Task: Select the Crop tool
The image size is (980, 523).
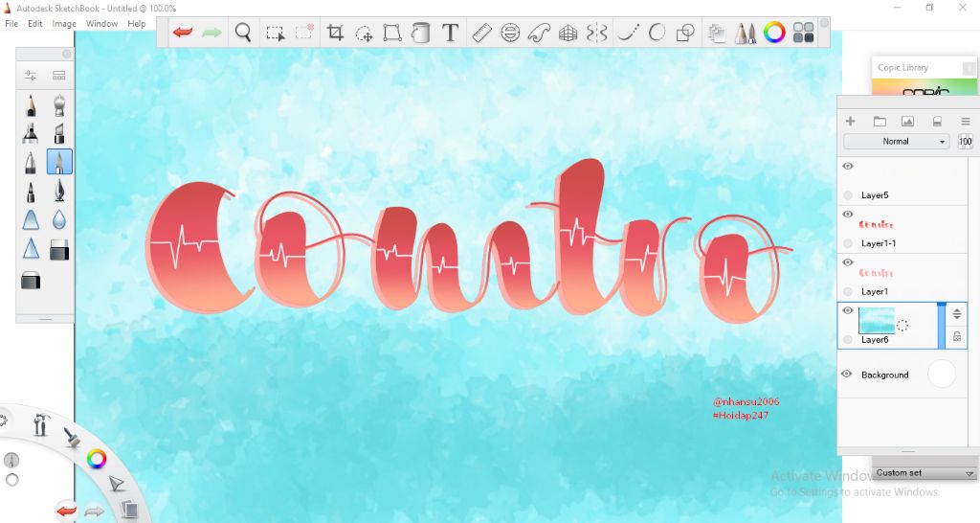Action: (x=335, y=32)
